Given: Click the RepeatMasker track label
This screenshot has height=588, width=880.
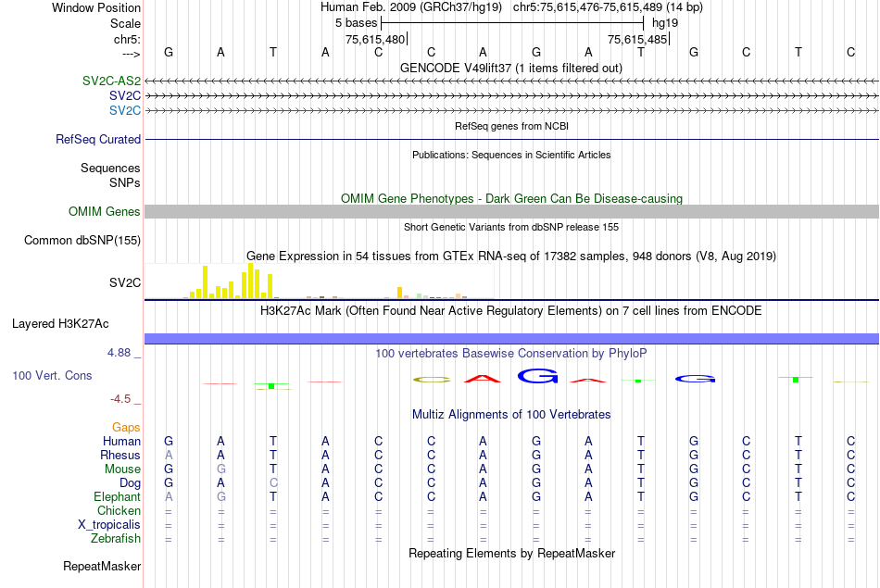Looking at the screenshot, I should point(102,566).
